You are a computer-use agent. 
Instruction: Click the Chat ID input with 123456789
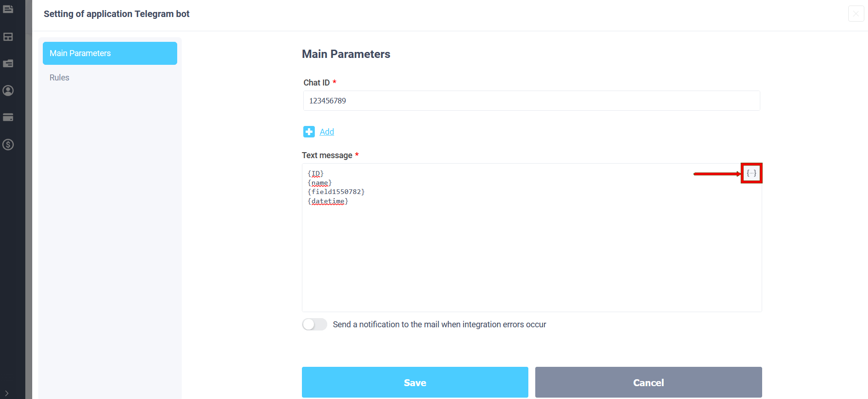[532, 101]
